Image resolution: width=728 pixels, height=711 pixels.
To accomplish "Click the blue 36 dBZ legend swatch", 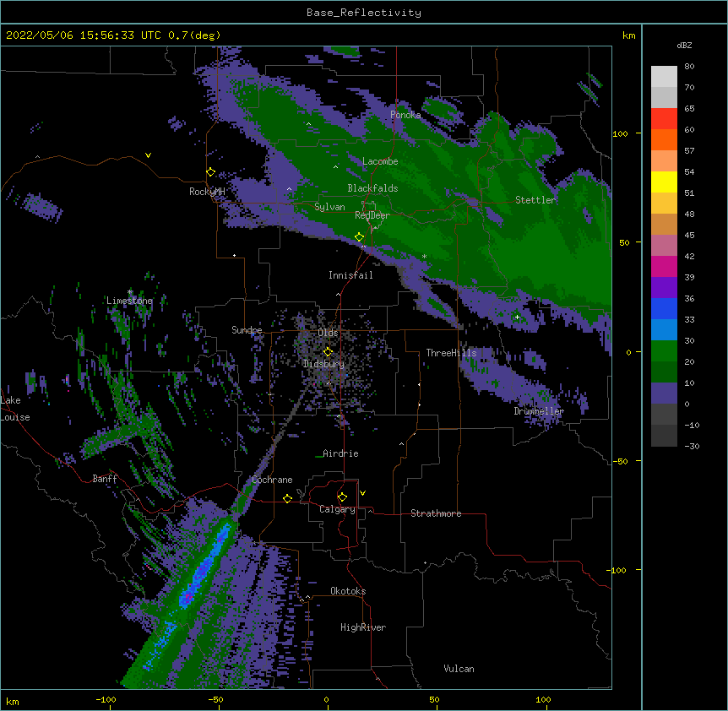I will (664, 308).
